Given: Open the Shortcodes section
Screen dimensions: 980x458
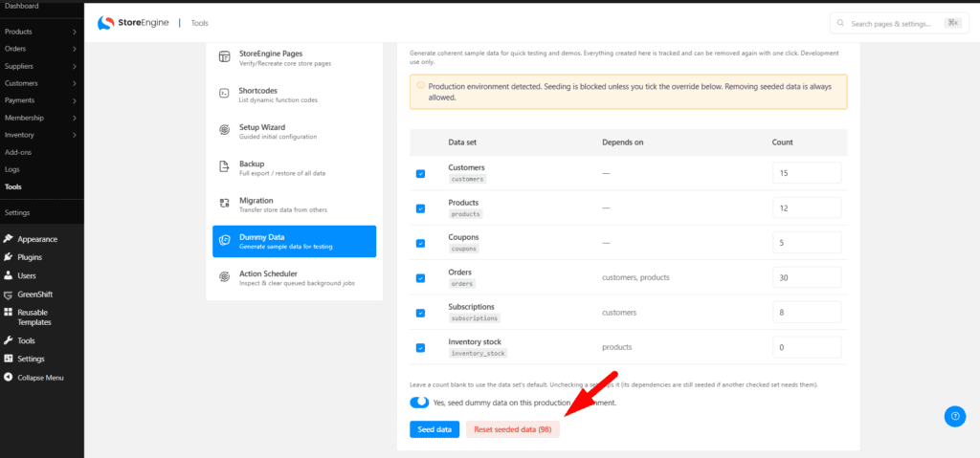Looking at the screenshot, I should click(295, 95).
